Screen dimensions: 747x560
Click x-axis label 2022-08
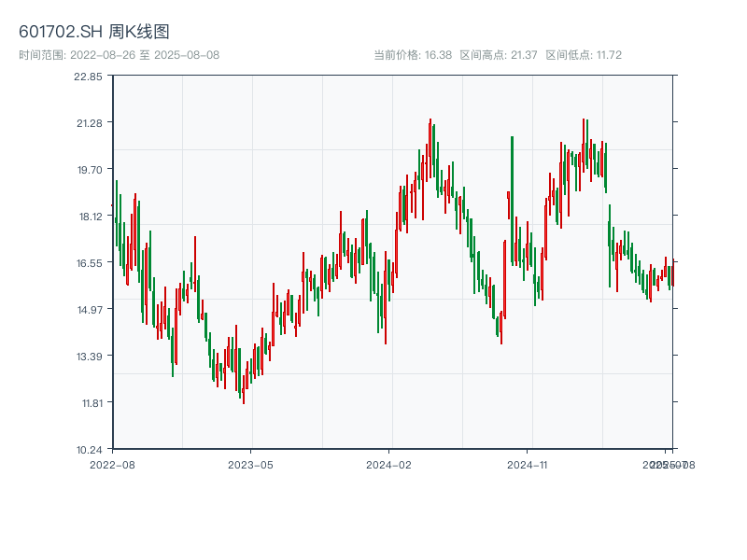[x=112, y=465]
